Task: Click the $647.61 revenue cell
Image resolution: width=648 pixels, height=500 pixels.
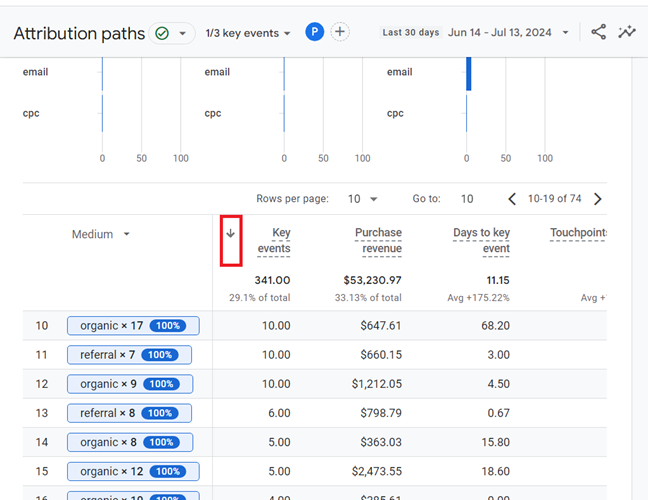Action: click(x=381, y=326)
